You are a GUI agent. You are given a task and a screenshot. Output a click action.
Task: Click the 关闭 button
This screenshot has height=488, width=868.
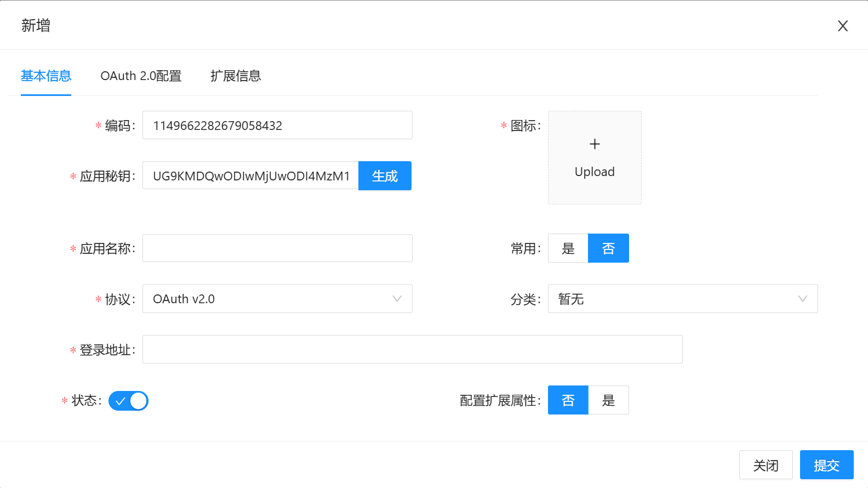[x=766, y=465]
